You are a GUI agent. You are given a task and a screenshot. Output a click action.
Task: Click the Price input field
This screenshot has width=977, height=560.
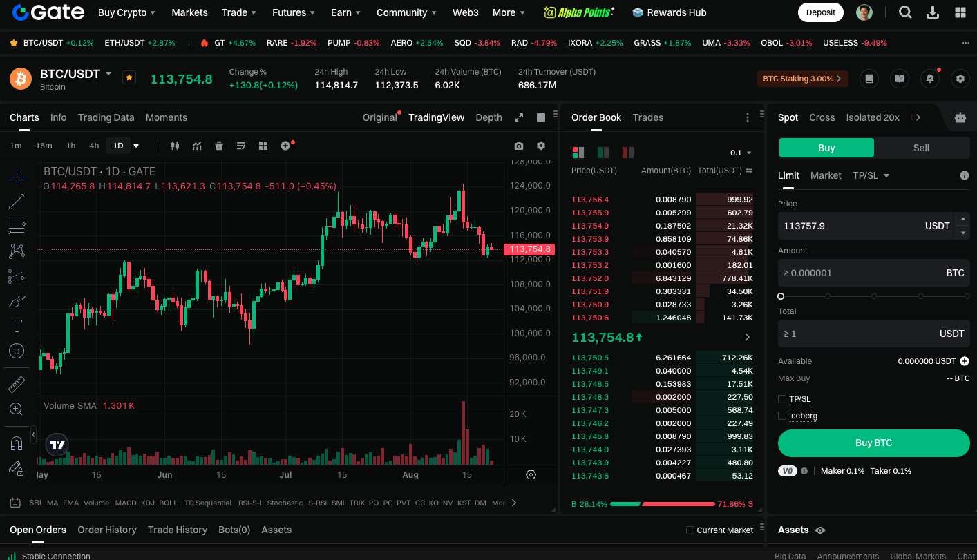[x=866, y=226]
